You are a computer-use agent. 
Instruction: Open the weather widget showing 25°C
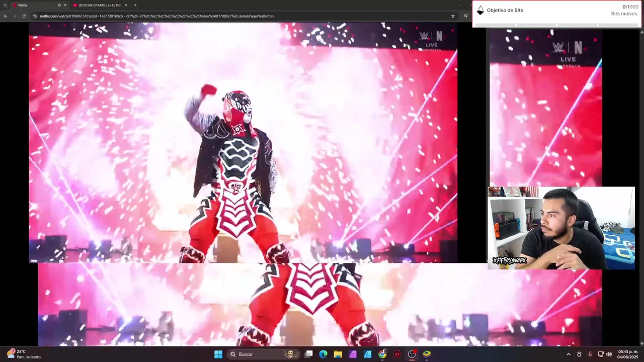24,354
